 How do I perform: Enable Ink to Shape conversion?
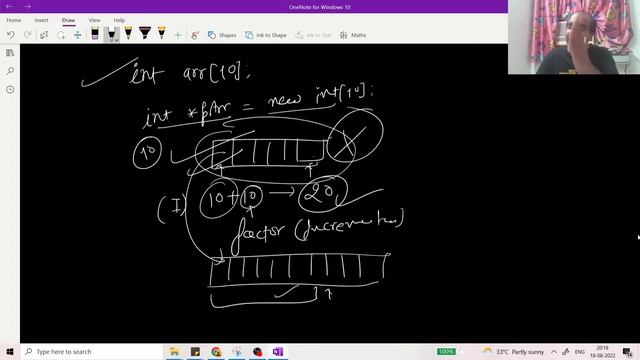pos(266,35)
